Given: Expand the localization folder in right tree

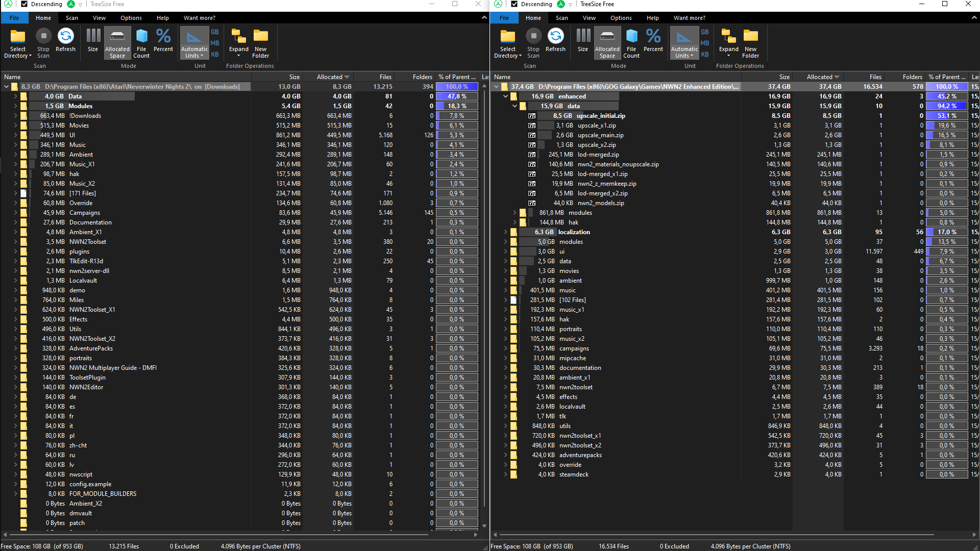Looking at the screenshot, I should pos(505,232).
